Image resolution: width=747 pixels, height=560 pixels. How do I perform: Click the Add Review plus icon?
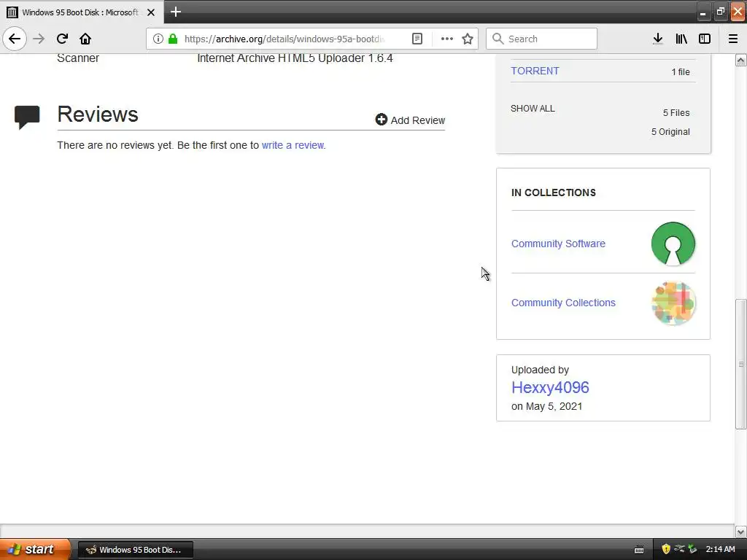381,120
